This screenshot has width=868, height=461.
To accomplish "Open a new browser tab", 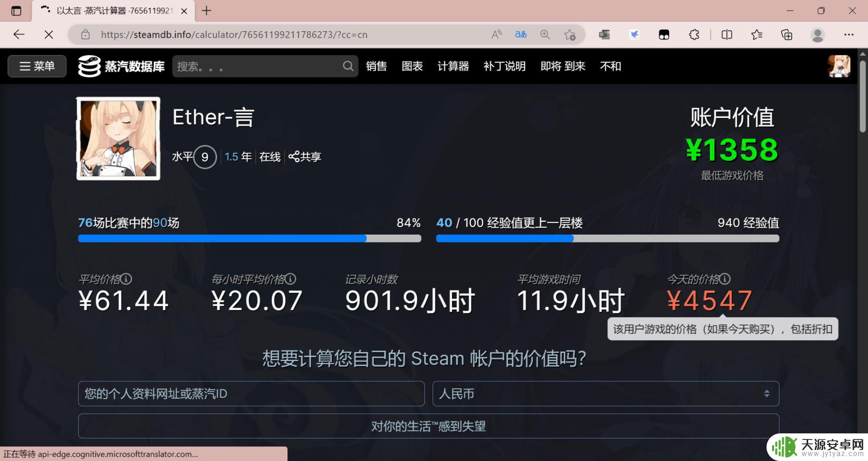I will click(206, 11).
